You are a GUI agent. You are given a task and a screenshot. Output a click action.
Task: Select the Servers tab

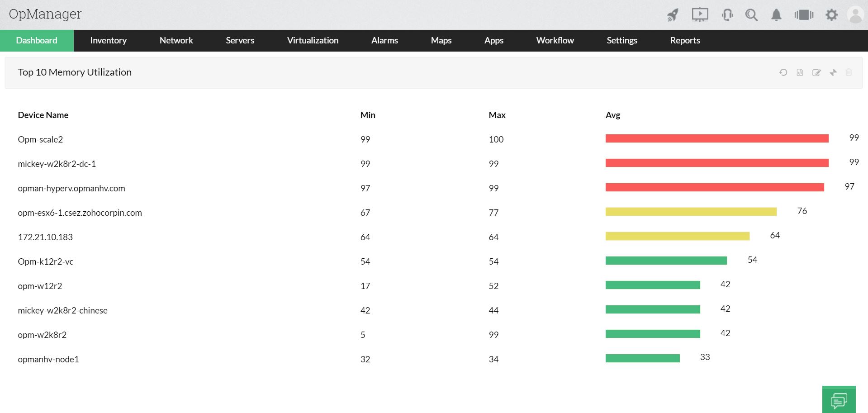(240, 41)
